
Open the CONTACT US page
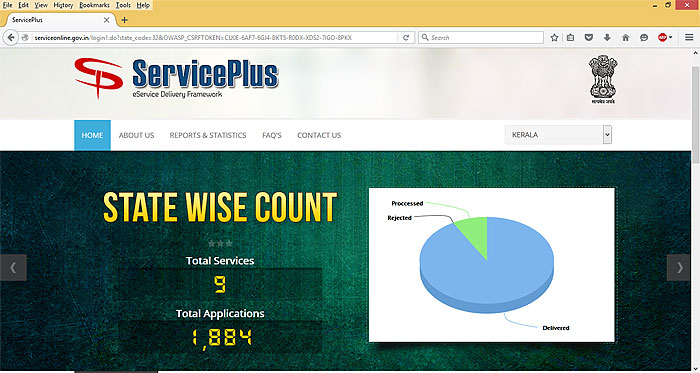point(319,135)
